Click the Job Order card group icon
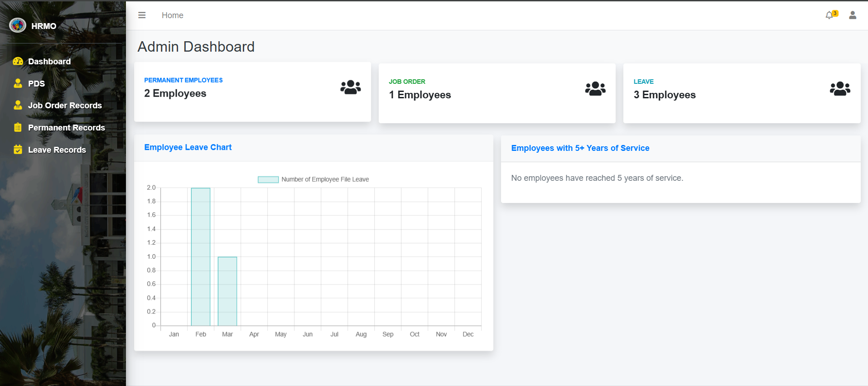 pos(595,88)
